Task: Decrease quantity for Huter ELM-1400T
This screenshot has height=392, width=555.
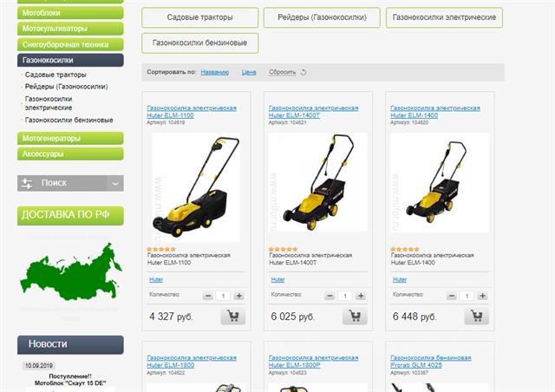Action: [330, 296]
